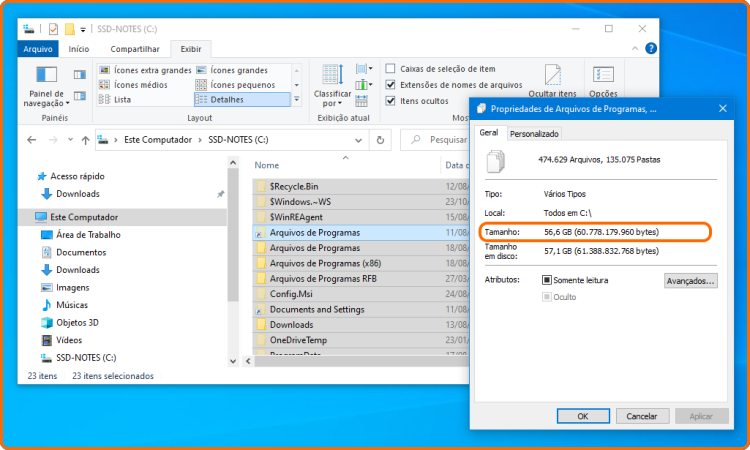
Task: Toggle Somente leitura attribute checkbox
Action: (547, 280)
